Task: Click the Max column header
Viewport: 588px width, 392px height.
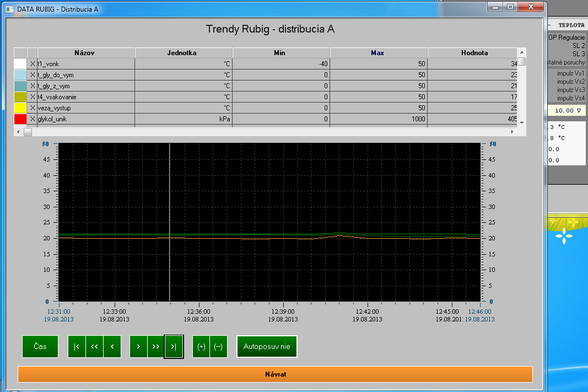Action: (x=379, y=53)
